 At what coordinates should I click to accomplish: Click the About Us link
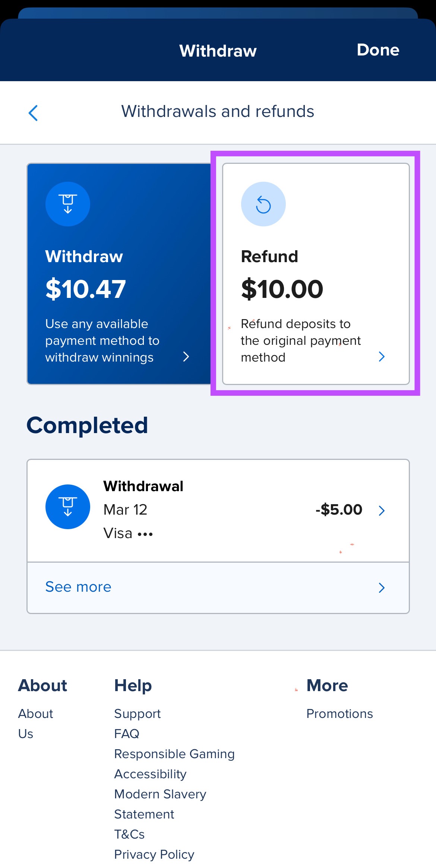(x=36, y=724)
